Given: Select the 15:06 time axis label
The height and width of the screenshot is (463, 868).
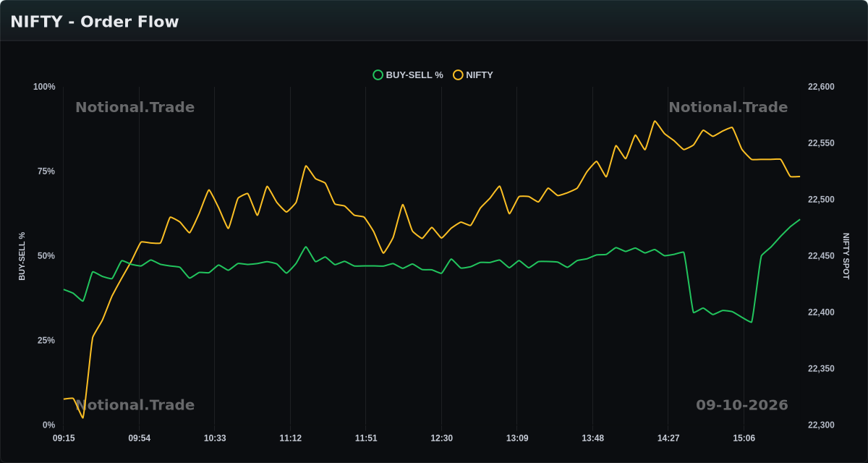Looking at the screenshot, I should pyautogui.click(x=744, y=438).
